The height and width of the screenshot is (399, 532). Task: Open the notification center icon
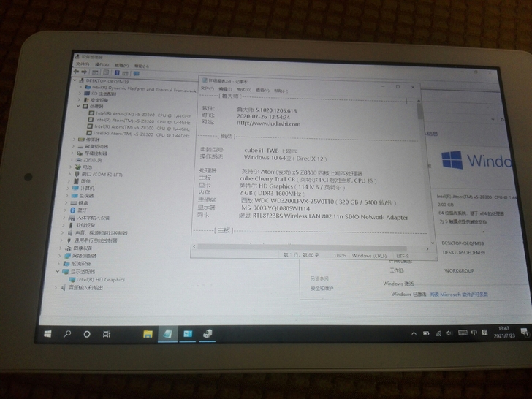pyautogui.click(x=525, y=332)
